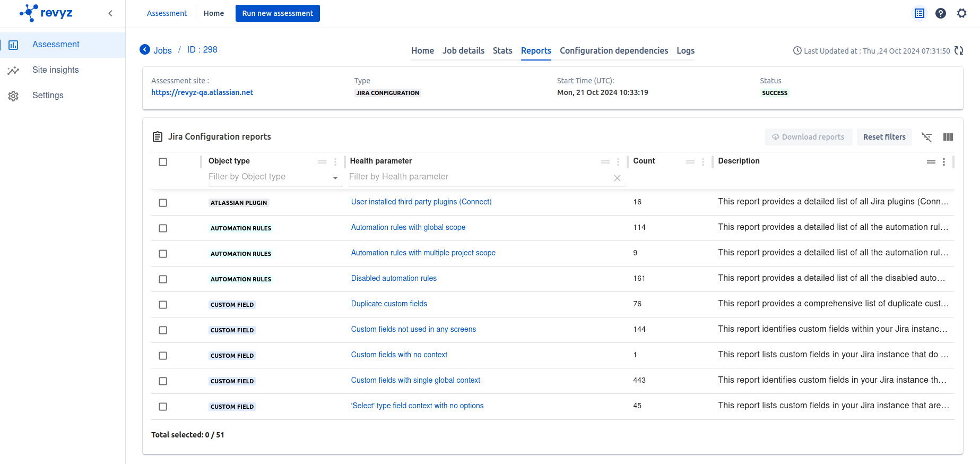This screenshot has width=980, height=464.
Task: Click the 'Select' type row checkbox
Action: pyautogui.click(x=163, y=407)
